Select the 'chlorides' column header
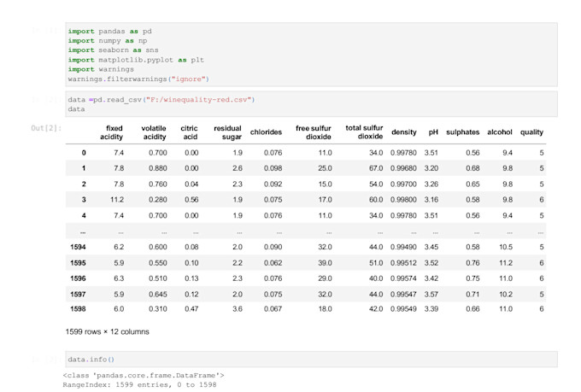Viewport: 581px width, 392px height. (x=266, y=132)
